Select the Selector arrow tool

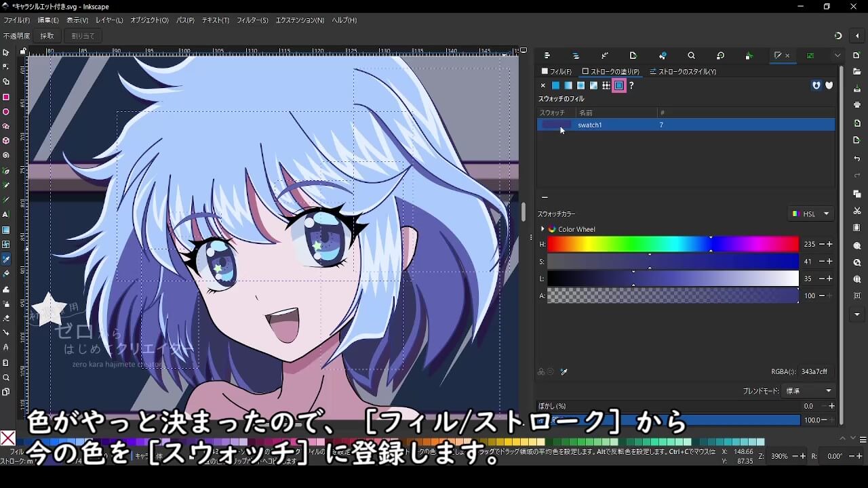(x=6, y=52)
